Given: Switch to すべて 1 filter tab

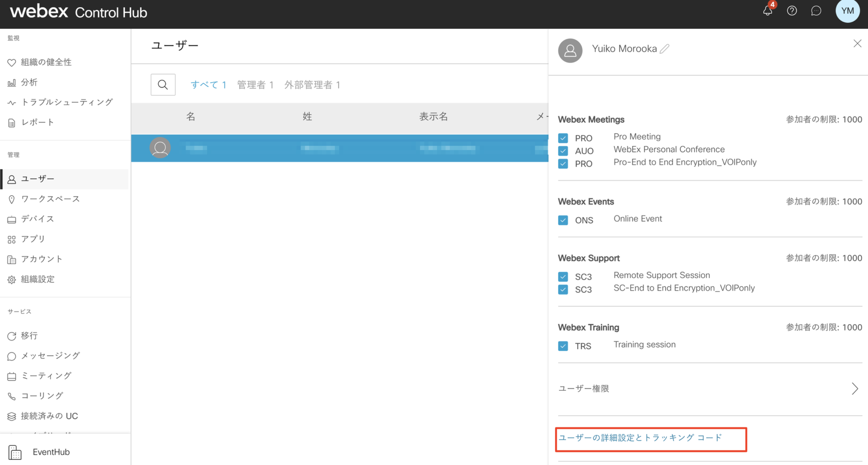Looking at the screenshot, I should 209,85.
